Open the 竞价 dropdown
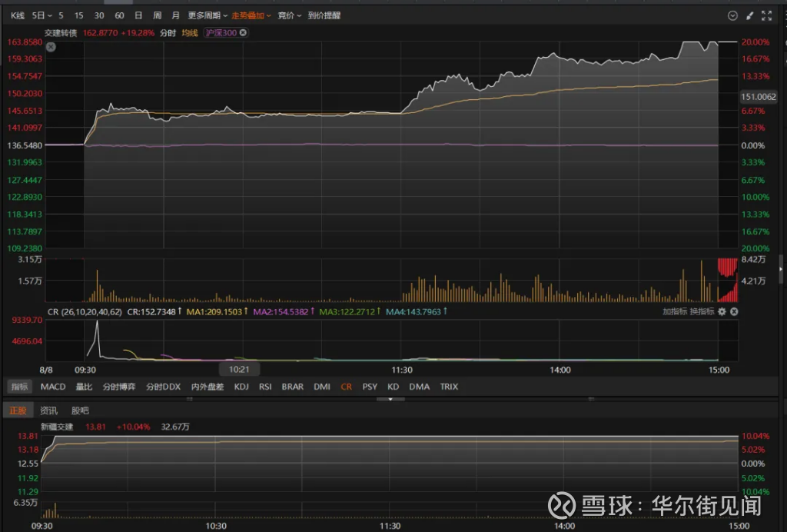The width and height of the screenshot is (787, 532). pyautogui.click(x=290, y=15)
